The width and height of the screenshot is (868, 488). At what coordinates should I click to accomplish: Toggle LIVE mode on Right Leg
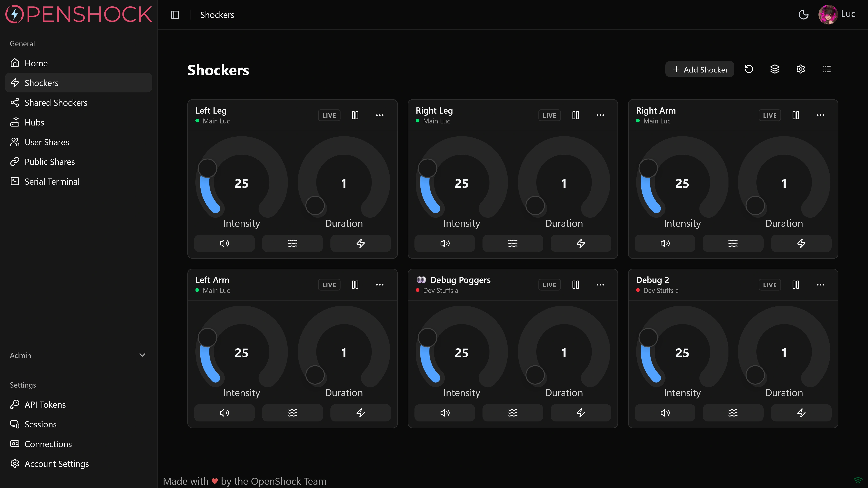coord(549,115)
